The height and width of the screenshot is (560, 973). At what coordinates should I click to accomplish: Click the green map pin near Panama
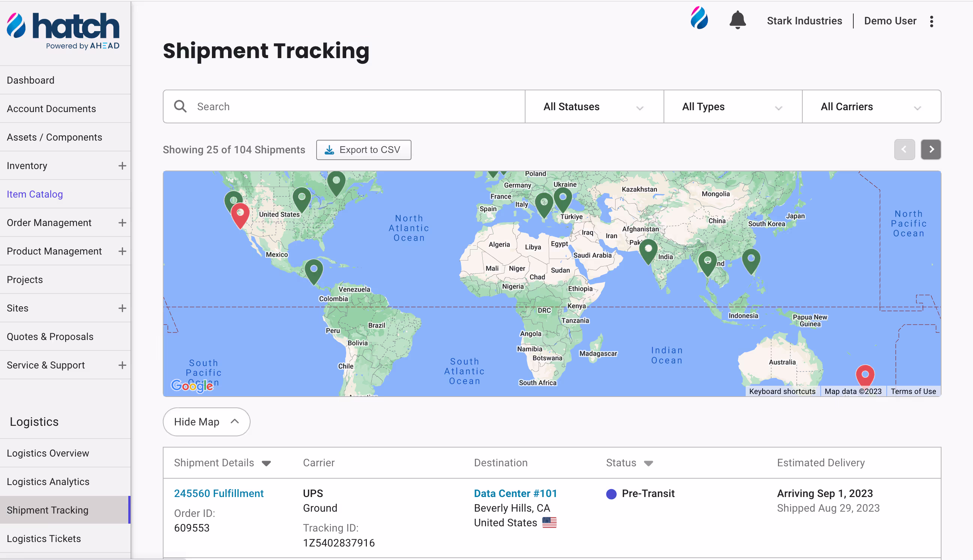pos(314,270)
